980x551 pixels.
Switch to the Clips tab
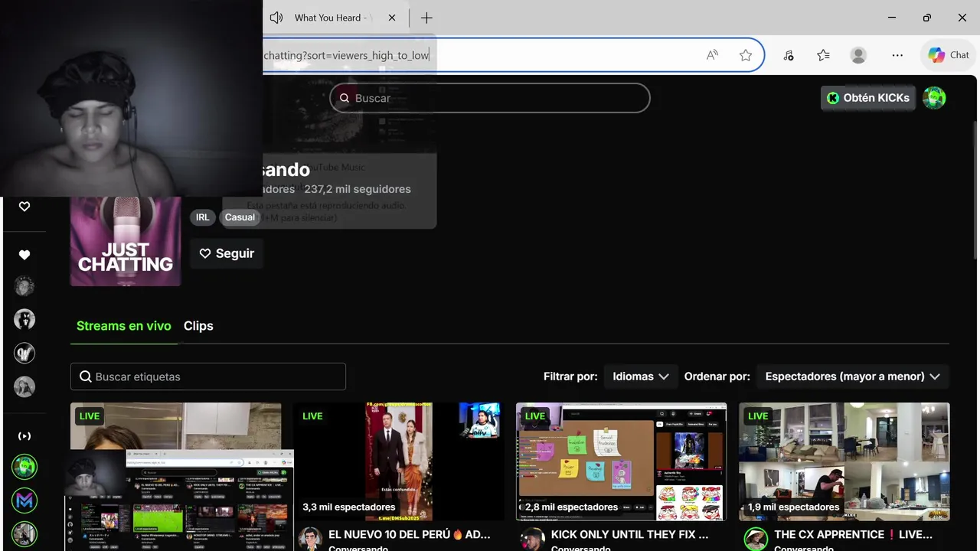point(198,326)
